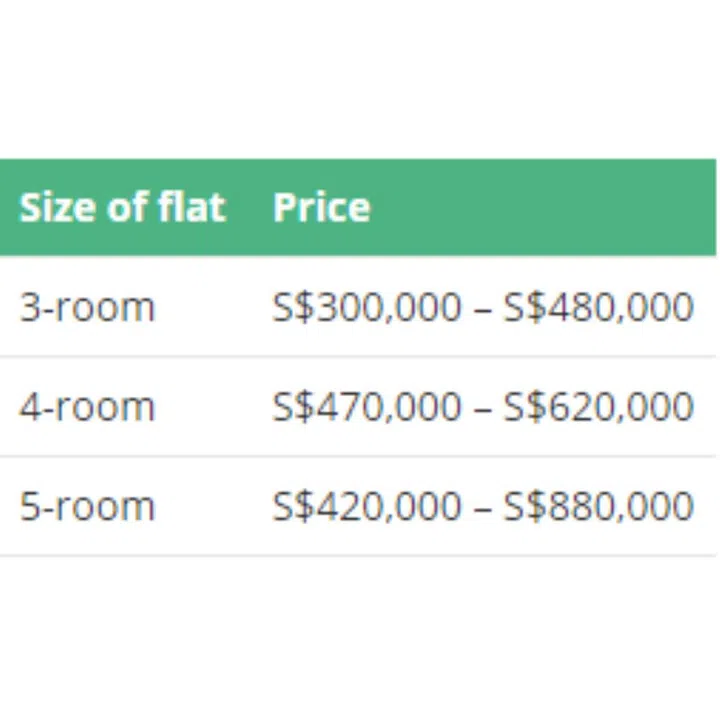Select the 4-room table cell
The height and width of the screenshot is (720, 720).
(x=87, y=407)
